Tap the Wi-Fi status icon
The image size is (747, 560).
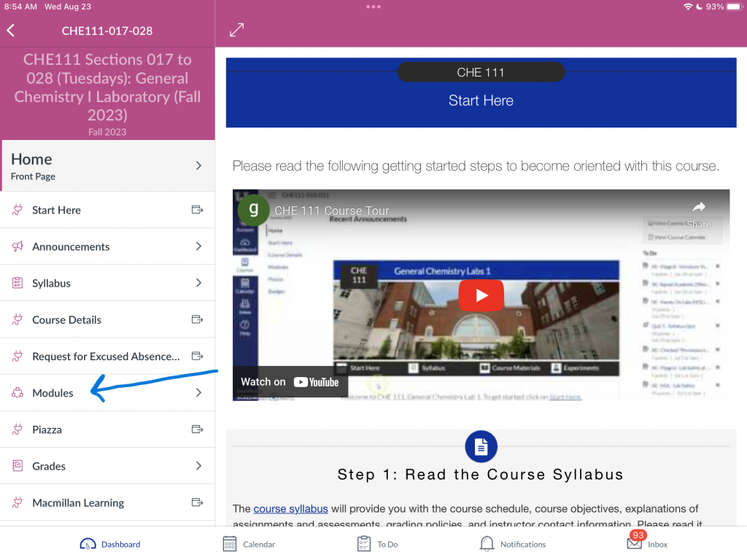pyautogui.click(x=688, y=7)
